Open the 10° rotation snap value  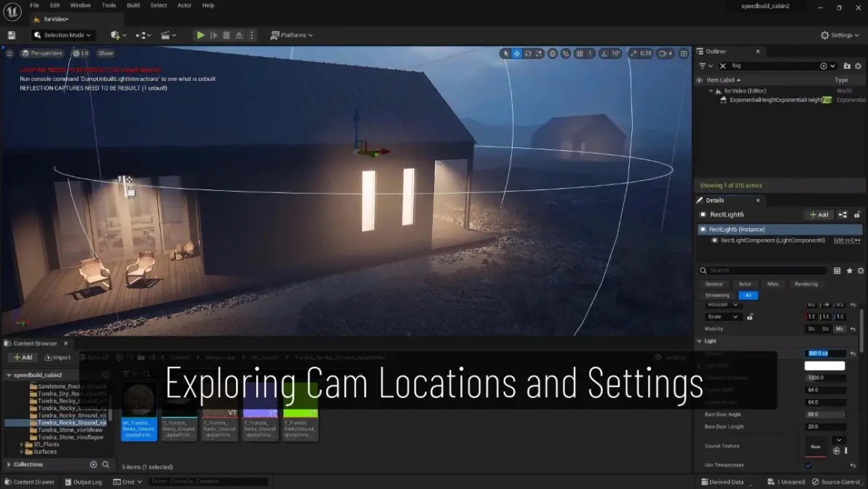[x=615, y=53]
